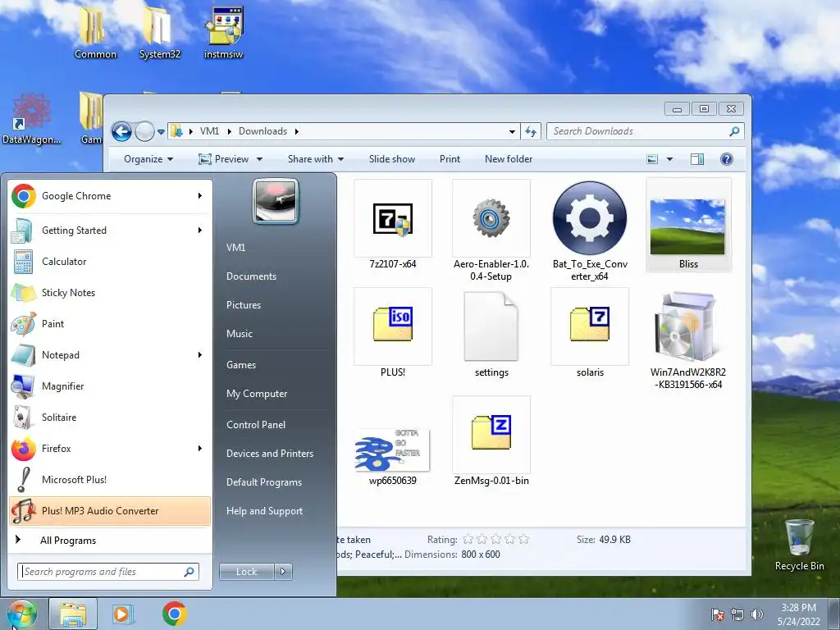Open the Preview dropdown arrow
Viewport: 840px width, 630px height.
[259, 159]
